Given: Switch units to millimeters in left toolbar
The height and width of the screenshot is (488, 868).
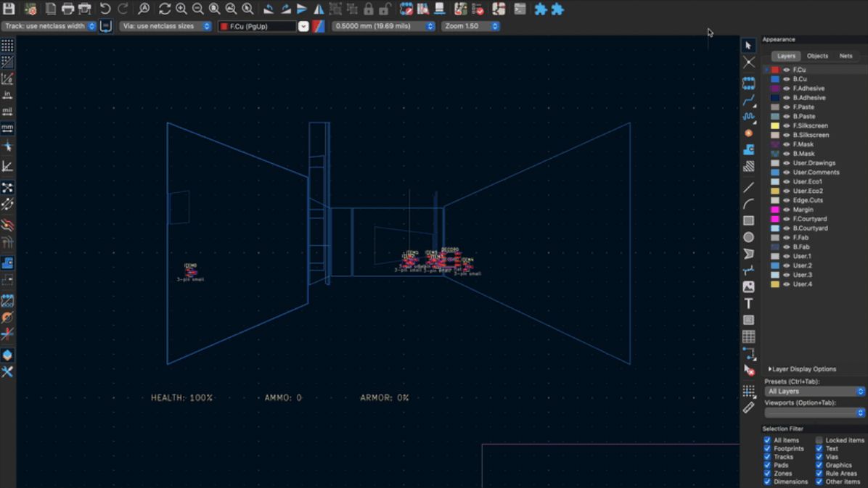Looking at the screenshot, I should click(x=7, y=128).
